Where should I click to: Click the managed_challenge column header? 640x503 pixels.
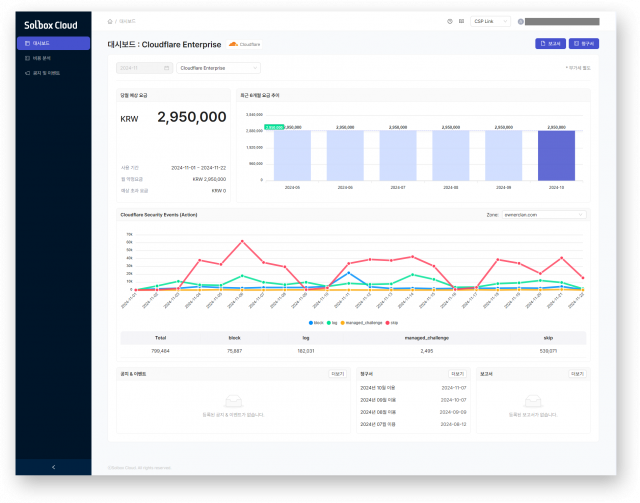click(427, 338)
